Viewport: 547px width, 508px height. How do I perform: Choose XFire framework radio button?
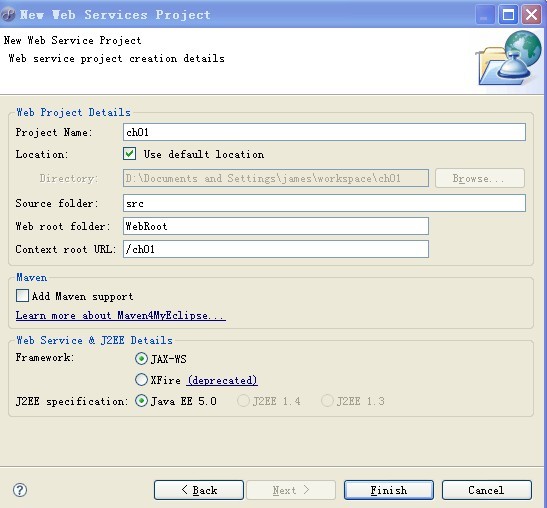click(x=141, y=380)
